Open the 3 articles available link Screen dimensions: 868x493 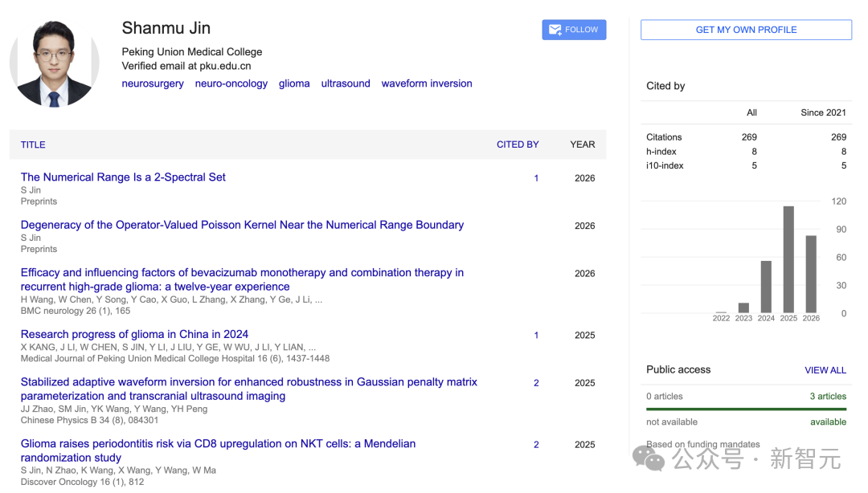click(828, 396)
